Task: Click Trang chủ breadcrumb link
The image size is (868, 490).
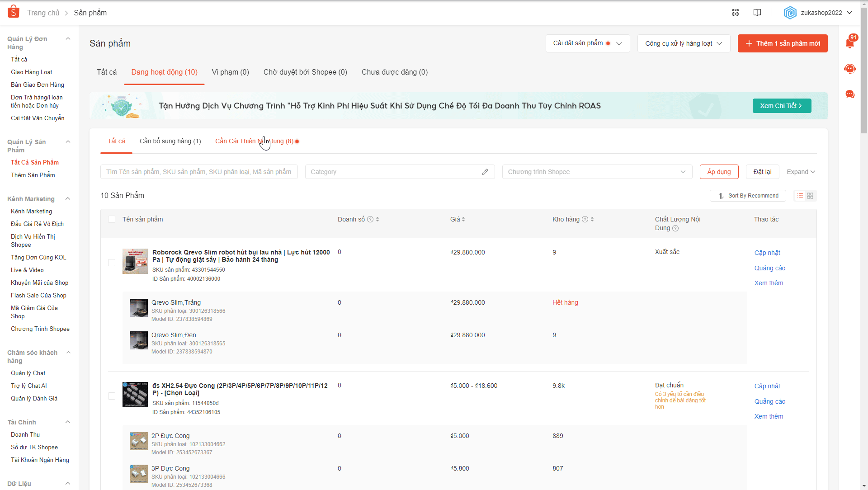Action: [43, 13]
